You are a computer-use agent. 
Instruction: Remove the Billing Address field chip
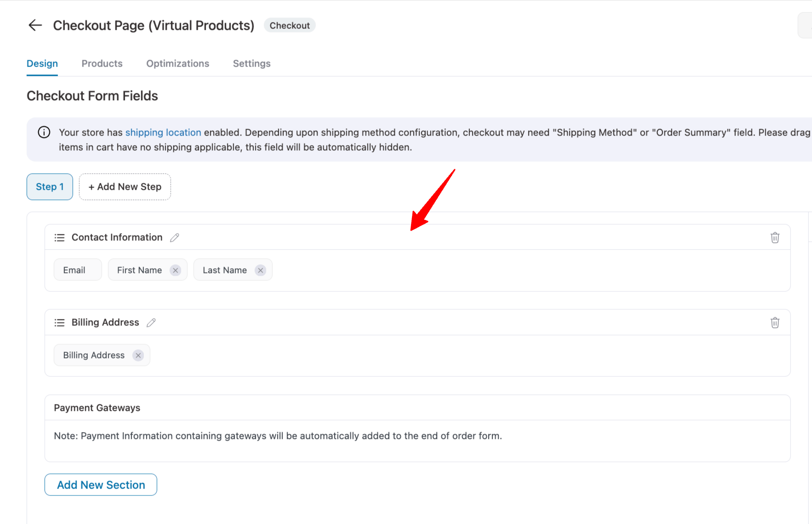138,355
